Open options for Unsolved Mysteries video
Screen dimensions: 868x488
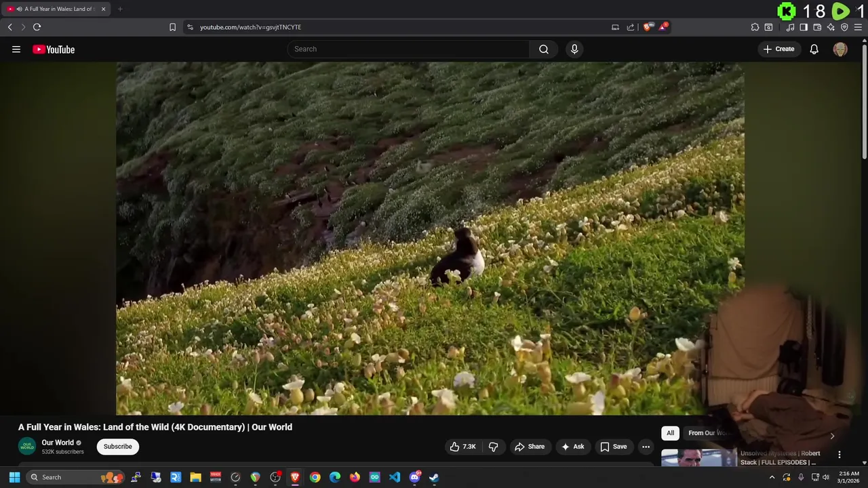[840, 455]
